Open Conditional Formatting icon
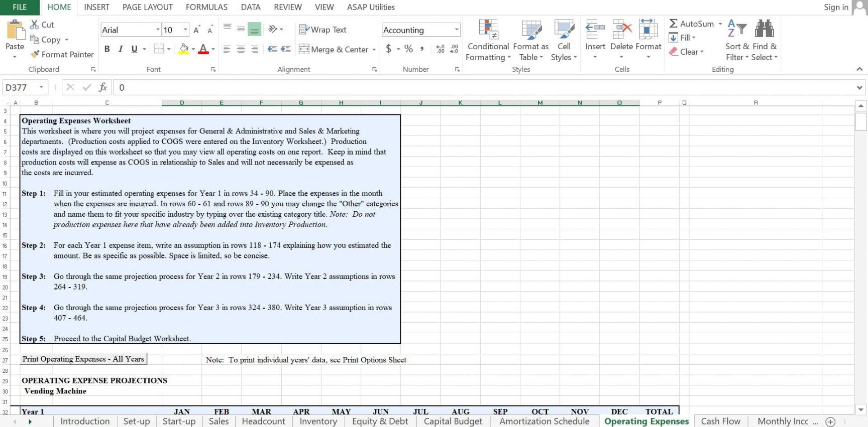This screenshot has height=427, width=868. [x=488, y=29]
